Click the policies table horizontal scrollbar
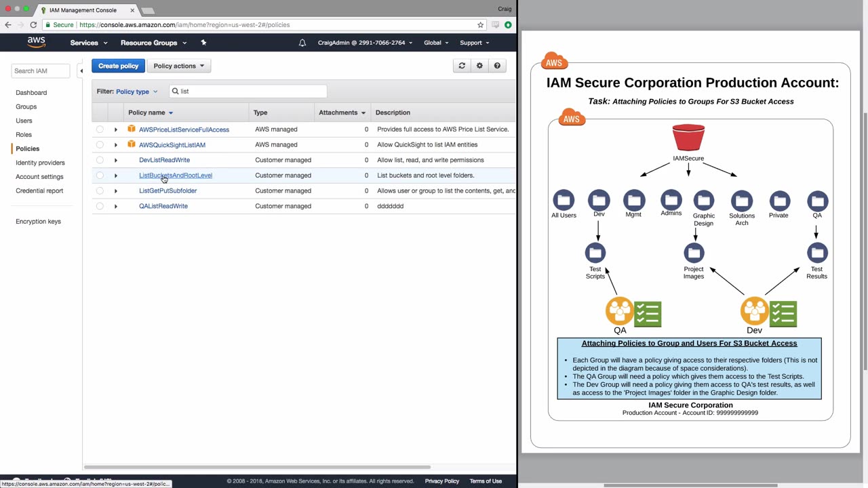The height and width of the screenshot is (488, 868). (x=257, y=467)
